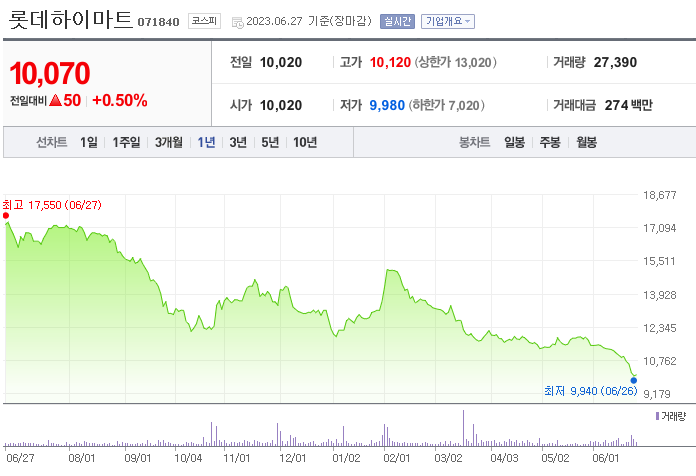This screenshot has height=476, width=696.
Task: Click the stock code 071840
Action: click(x=158, y=22)
